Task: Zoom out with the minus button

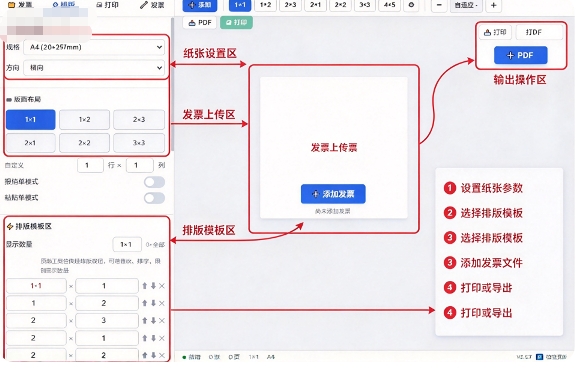Action: coord(439,5)
